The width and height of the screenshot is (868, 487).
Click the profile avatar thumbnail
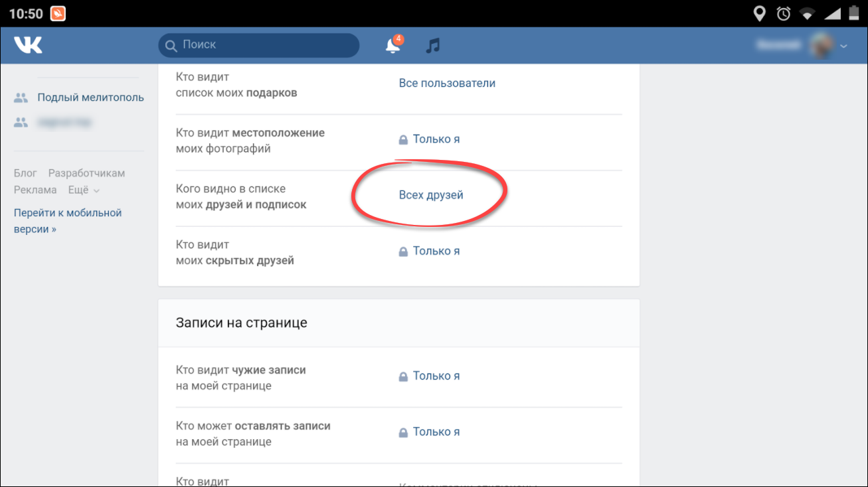[821, 45]
